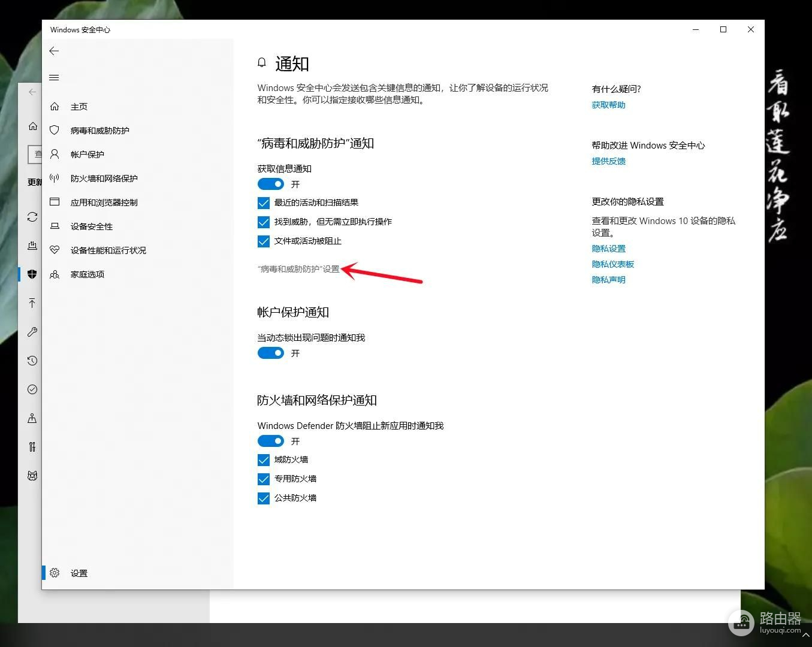Screen dimensions: 812x647
Task: Click the shield icon for 病毒和威胁防护
Action: click(55, 130)
